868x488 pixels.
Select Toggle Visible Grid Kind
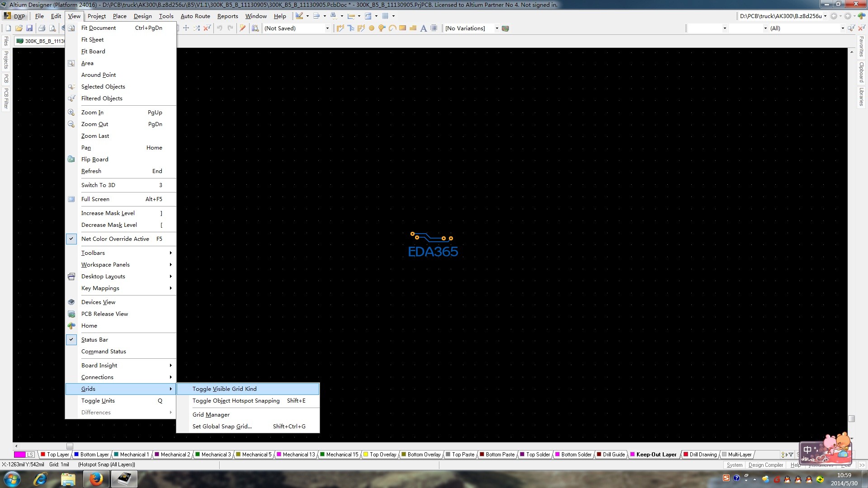pyautogui.click(x=224, y=389)
